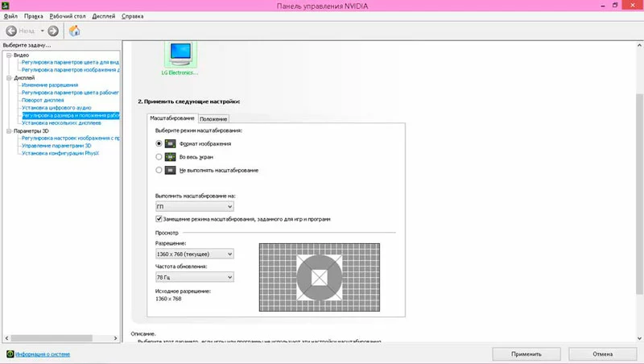The image size is (644, 364).
Task: Click main panel scroll up arrow
Action: tap(639, 45)
